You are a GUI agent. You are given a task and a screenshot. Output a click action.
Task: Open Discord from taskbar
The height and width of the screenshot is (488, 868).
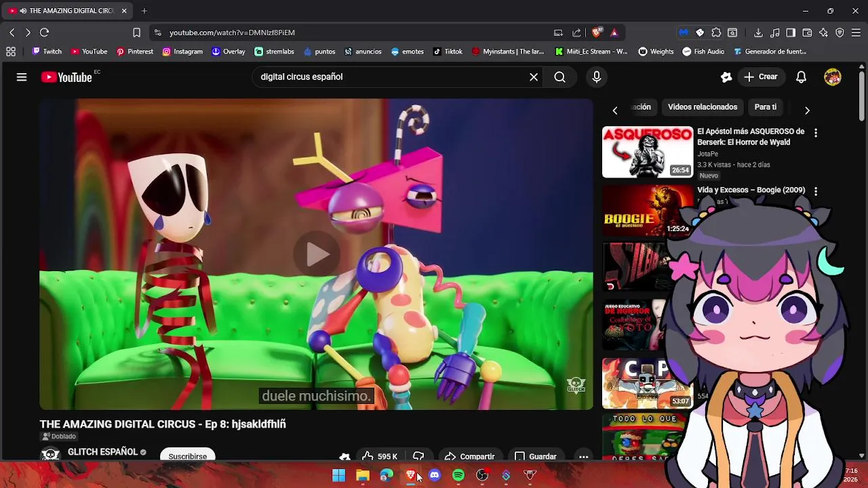[435, 475]
